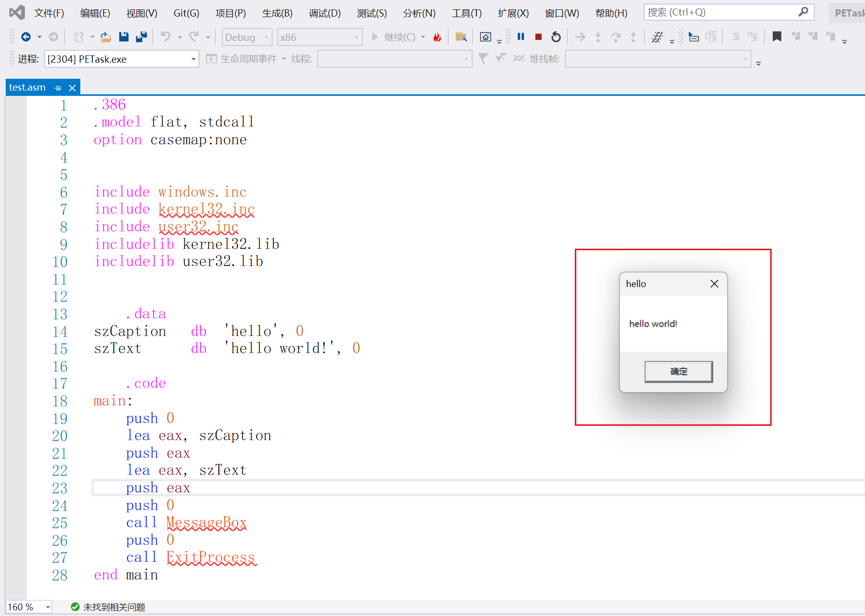Pause debugging with the break all icon
865x616 pixels.
coord(521,37)
